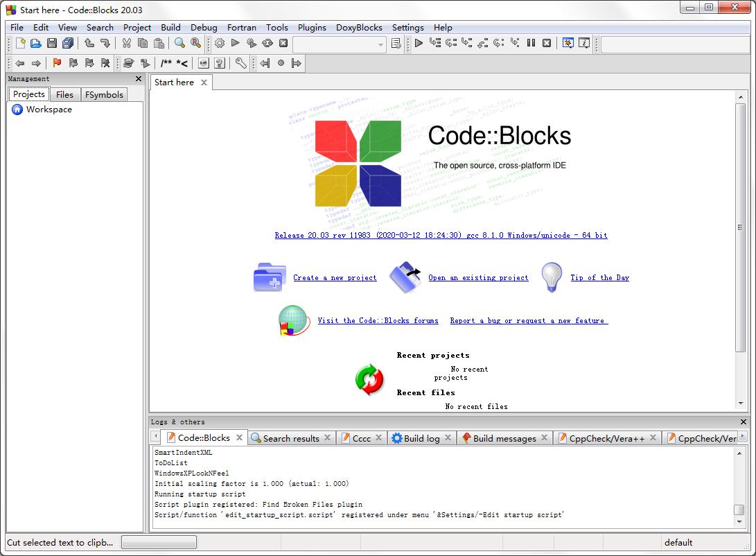Abort the build with the X toolbar icon
The height and width of the screenshot is (556, 756).
click(x=283, y=43)
